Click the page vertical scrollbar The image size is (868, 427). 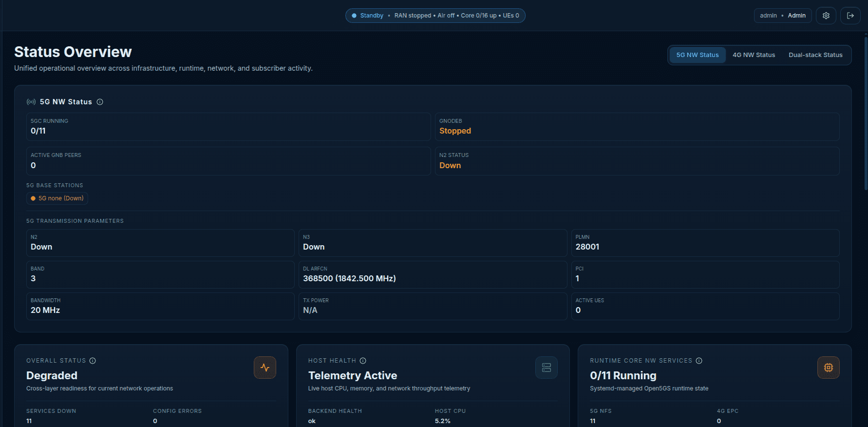pos(866,113)
